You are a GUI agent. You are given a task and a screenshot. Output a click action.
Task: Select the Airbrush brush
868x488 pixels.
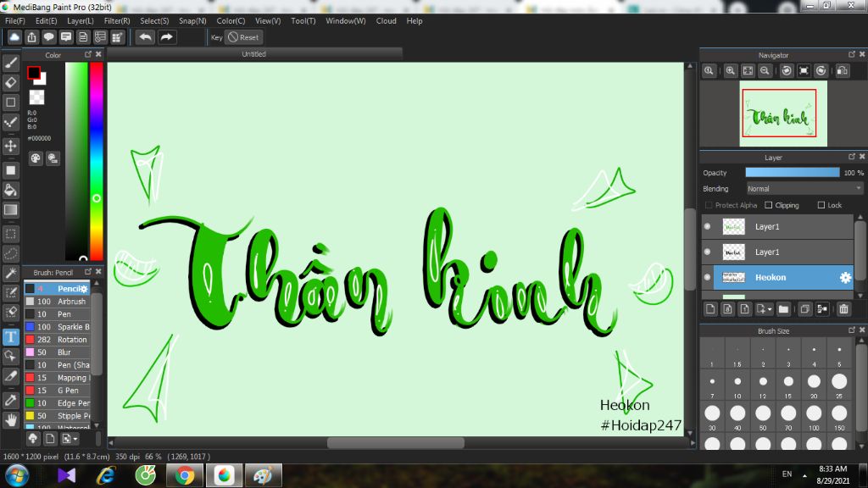57,302
